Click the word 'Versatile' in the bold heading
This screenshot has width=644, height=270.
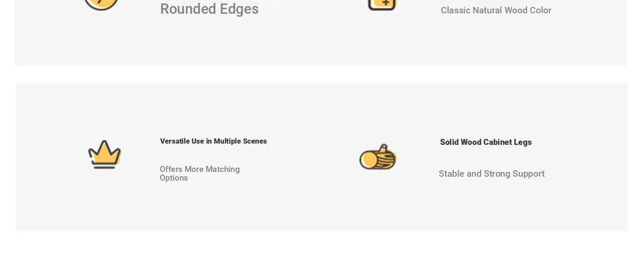pos(175,141)
